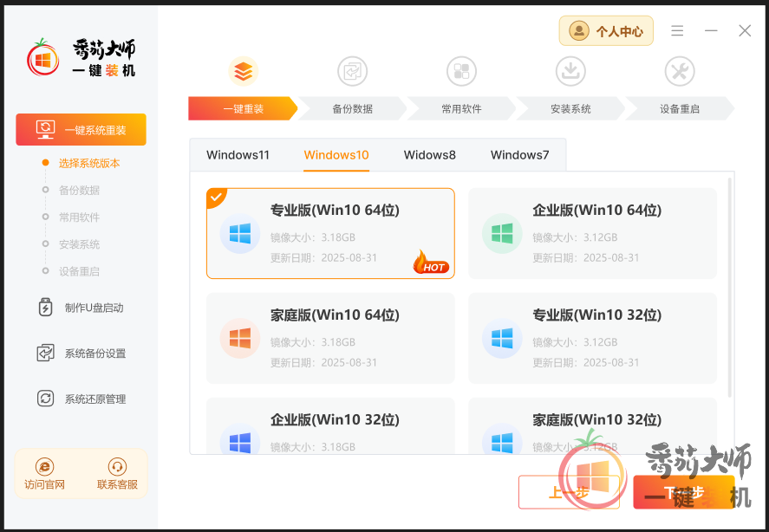Choose 企业版(Win10 64位) system image
Image resolution: width=769 pixels, height=532 pixels.
pos(592,233)
